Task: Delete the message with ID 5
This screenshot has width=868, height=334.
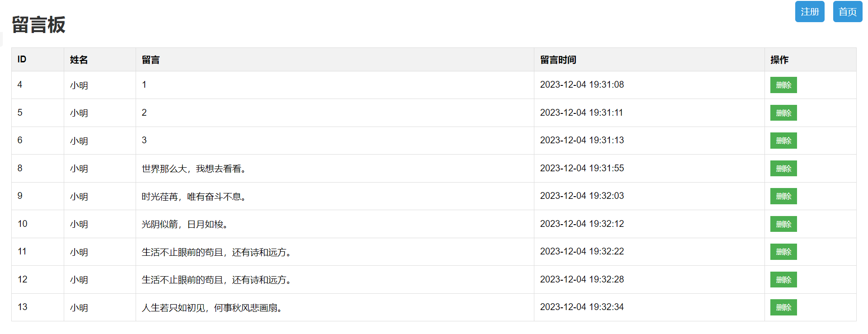Action: click(783, 113)
